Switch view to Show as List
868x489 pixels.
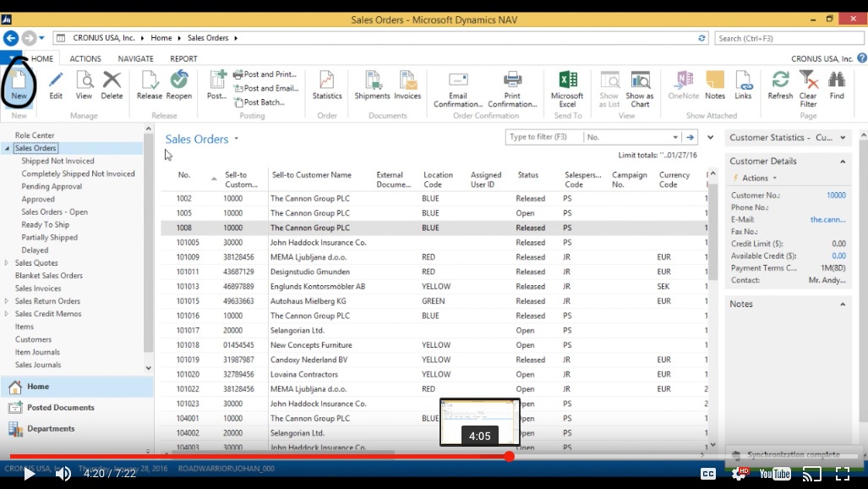609,89
